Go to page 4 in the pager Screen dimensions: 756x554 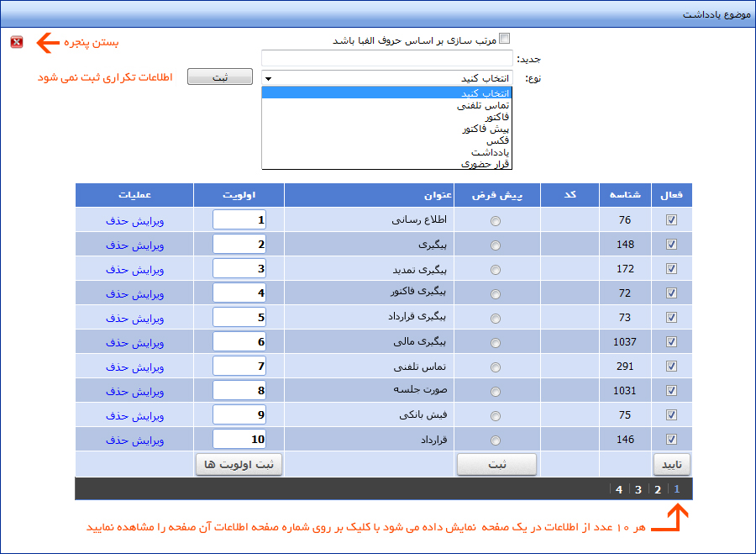619,489
